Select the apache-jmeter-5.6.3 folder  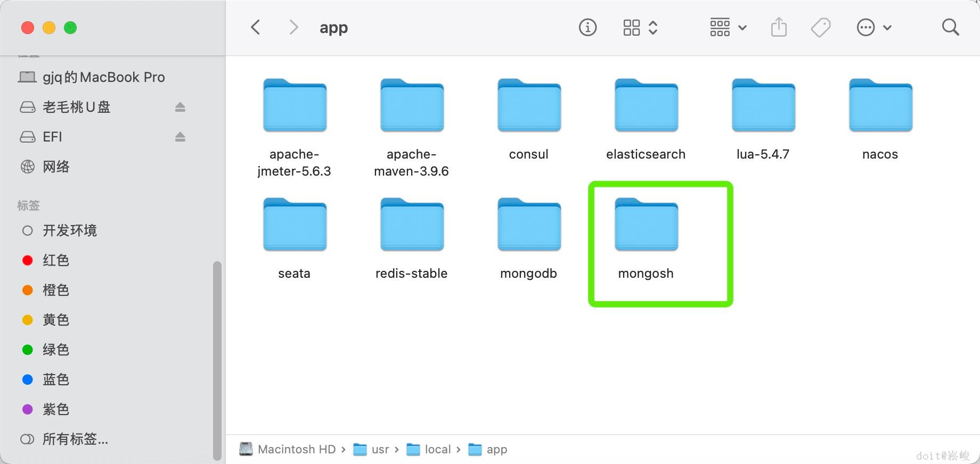pyautogui.click(x=295, y=105)
